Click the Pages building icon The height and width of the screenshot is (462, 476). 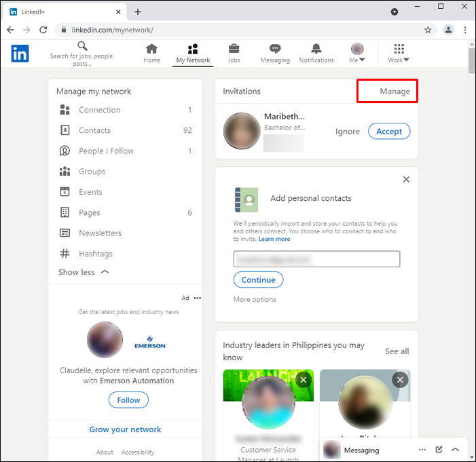[x=65, y=212]
